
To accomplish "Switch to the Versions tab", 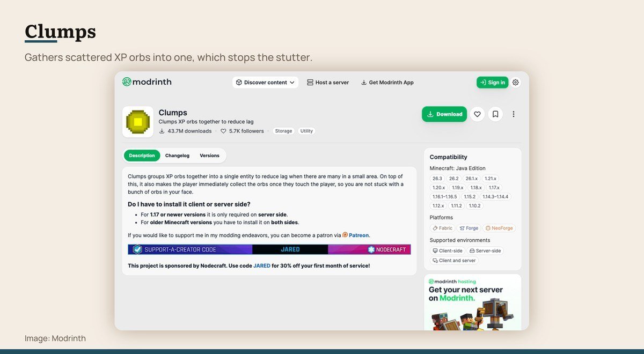I will coord(209,156).
